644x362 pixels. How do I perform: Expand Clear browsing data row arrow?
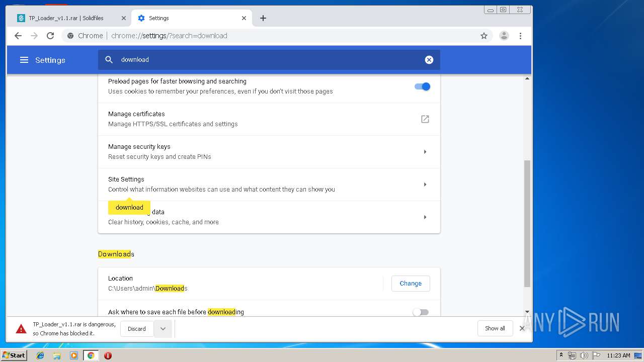pos(425,217)
